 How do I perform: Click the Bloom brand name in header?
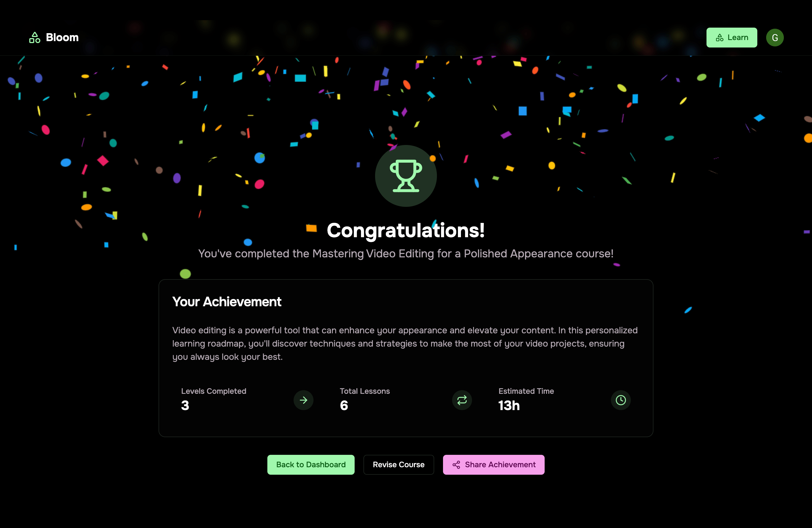[62, 37]
